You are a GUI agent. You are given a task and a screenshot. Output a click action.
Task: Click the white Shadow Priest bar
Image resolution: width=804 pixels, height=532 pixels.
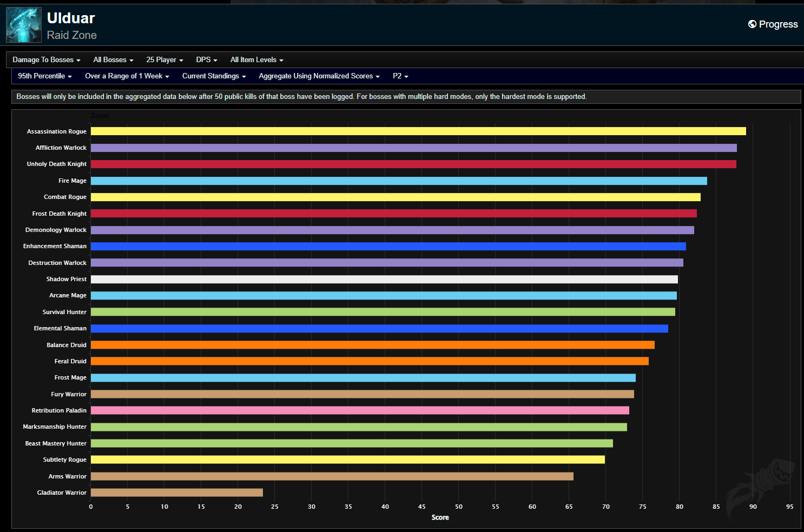(x=384, y=280)
